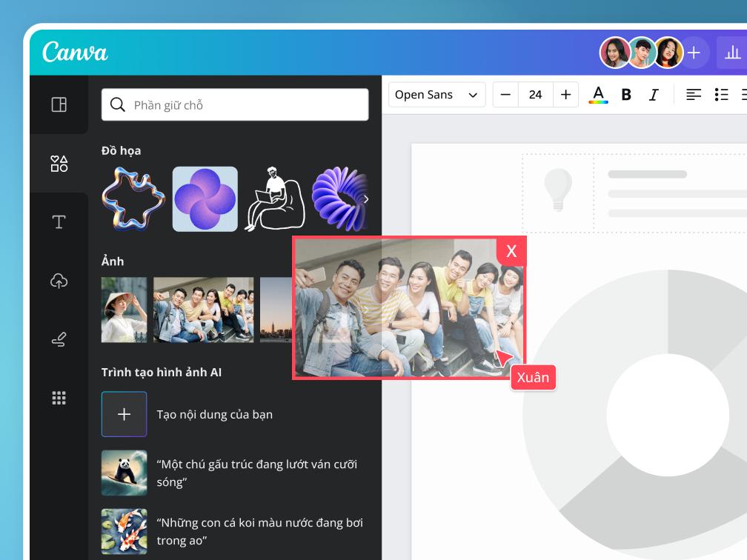Select the purple flower gradient graphic
The width and height of the screenshot is (747, 560).
[205, 199]
